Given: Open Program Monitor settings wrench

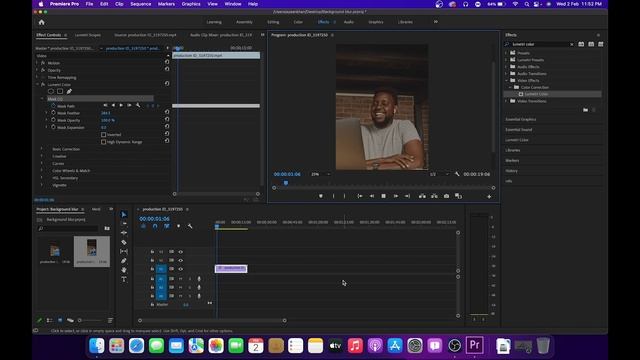Looking at the screenshot, I should (x=457, y=174).
